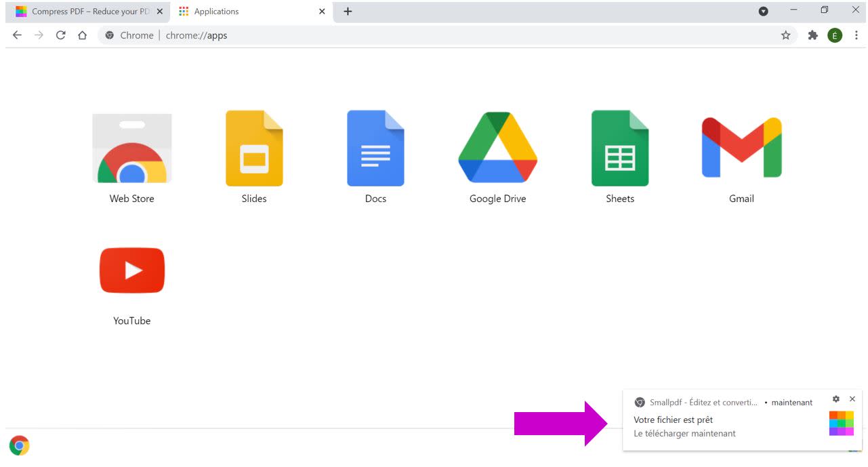Image resolution: width=868 pixels, height=467 pixels.
Task: Open the Chrome three-dot menu
Action: coord(857,35)
